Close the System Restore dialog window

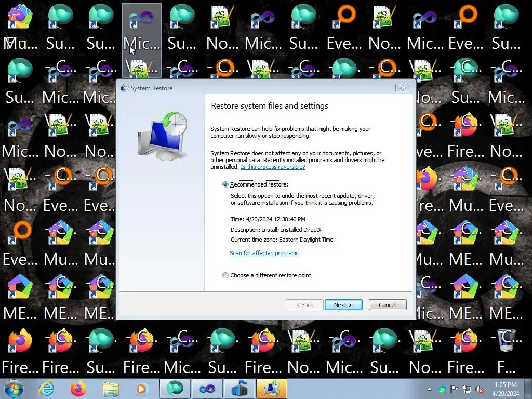[403, 88]
